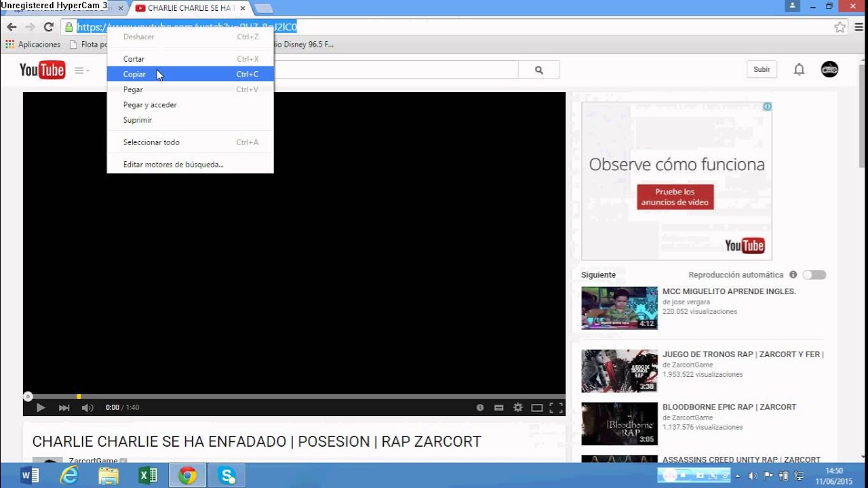This screenshot has height=488, width=868.
Task: Click the ad info icon
Action: click(767, 106)
